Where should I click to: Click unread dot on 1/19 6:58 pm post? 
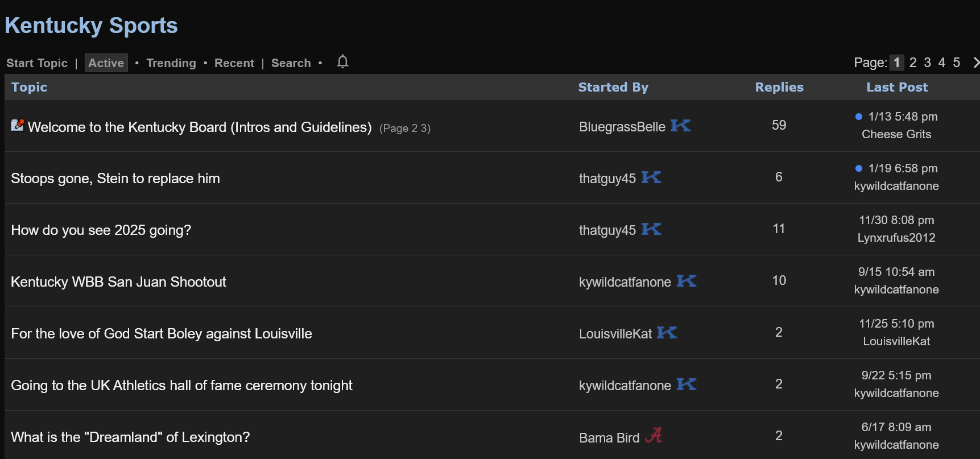859,168
